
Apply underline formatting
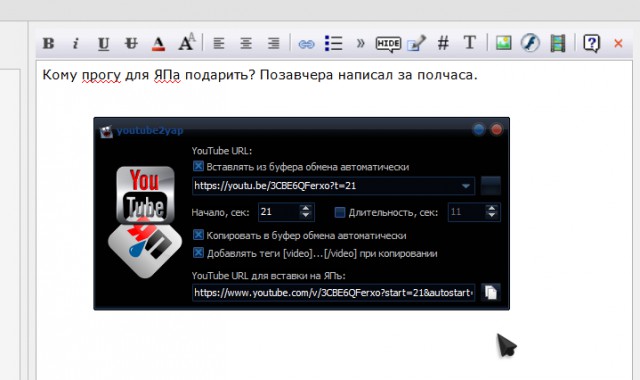(103, 43)
